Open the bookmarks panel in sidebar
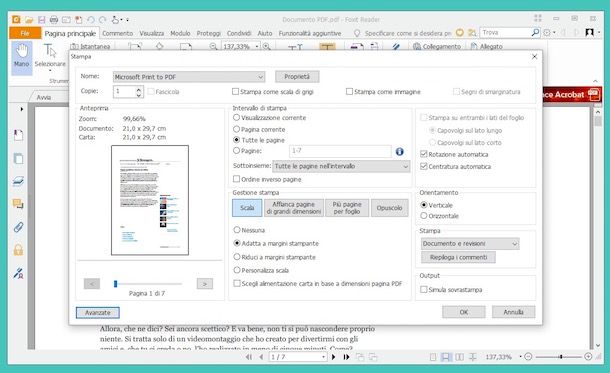The width and height of the screenshot is (610, 373). coord(18,135)
